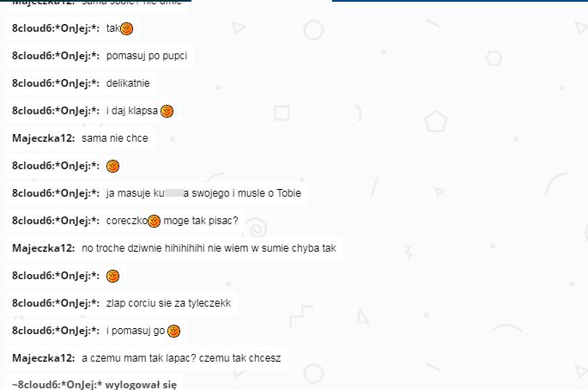Select the 8cloud6 username beside "tak"
Screen dimensions: 588x390
pyautogui.click(x=56, y=28)
